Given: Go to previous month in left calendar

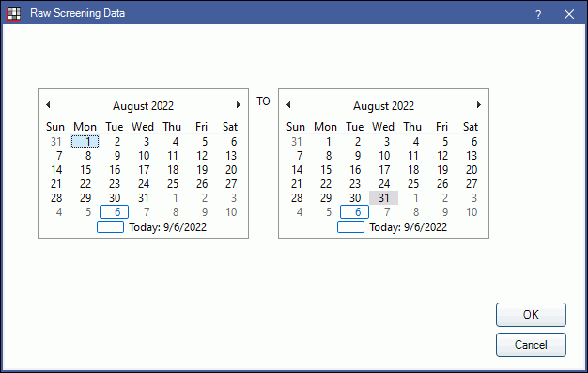Looking at the screenshot, I should pyautogui.click(x=48, y=105).
